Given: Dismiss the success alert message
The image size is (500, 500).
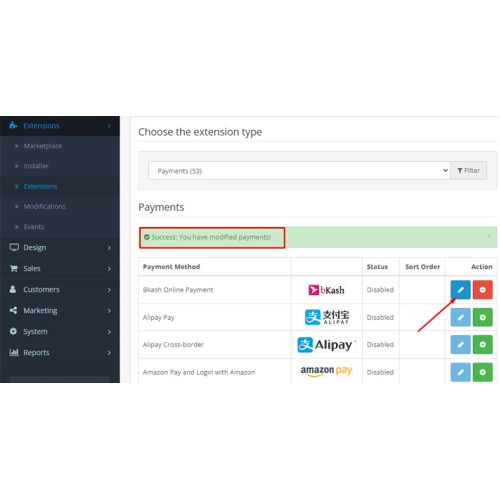Looking at the screenshot, I should coord(489,236).
